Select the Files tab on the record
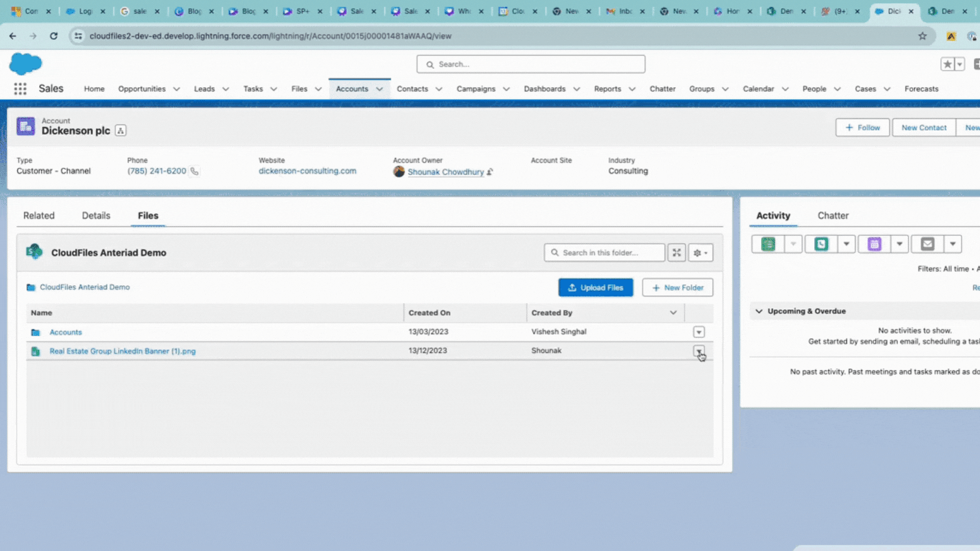 (x=148, y=215)
